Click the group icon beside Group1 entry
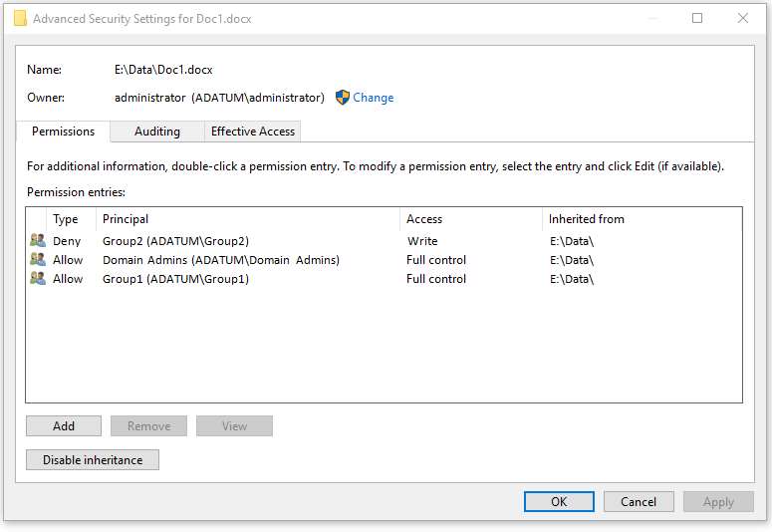 pos(38,278)
